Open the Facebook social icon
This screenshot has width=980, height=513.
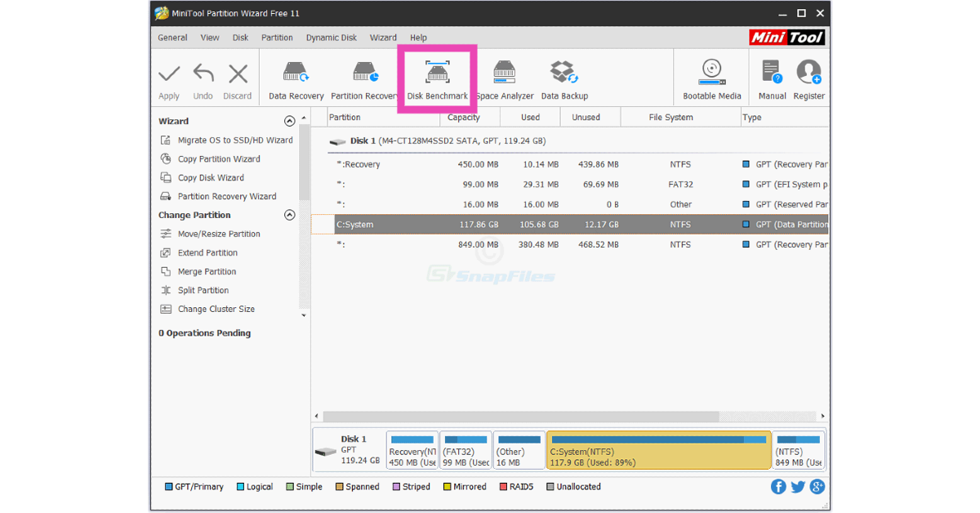[x=778, y=487]
